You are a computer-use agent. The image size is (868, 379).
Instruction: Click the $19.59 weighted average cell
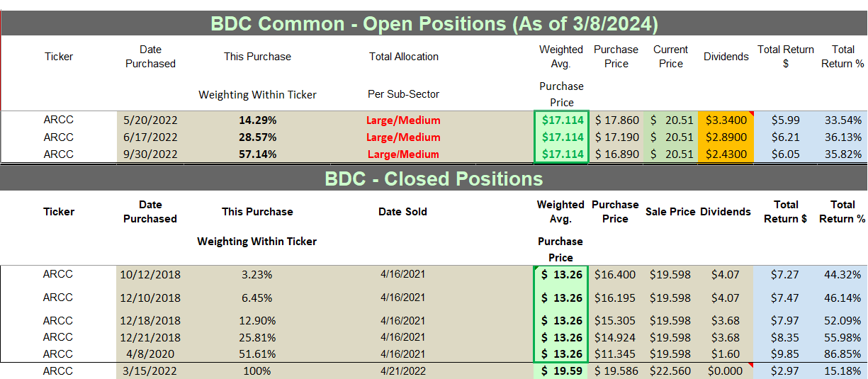coord(560,370)
